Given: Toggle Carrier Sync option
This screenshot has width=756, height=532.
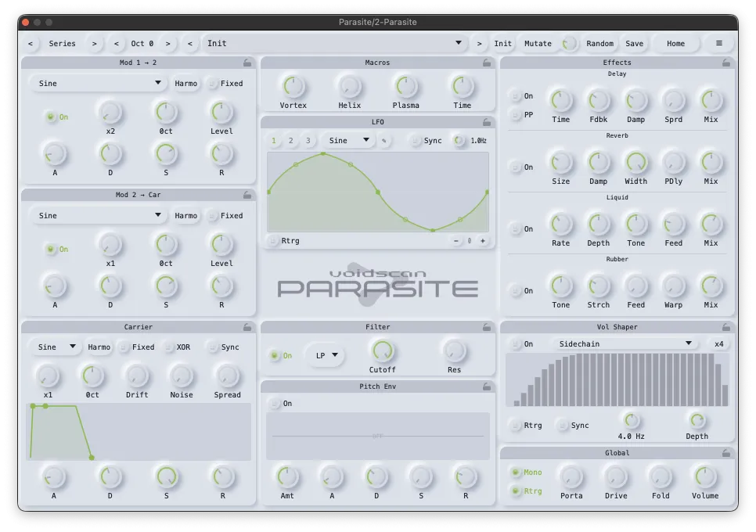Looking at the screenshot, I should click(x=223, y=347).
